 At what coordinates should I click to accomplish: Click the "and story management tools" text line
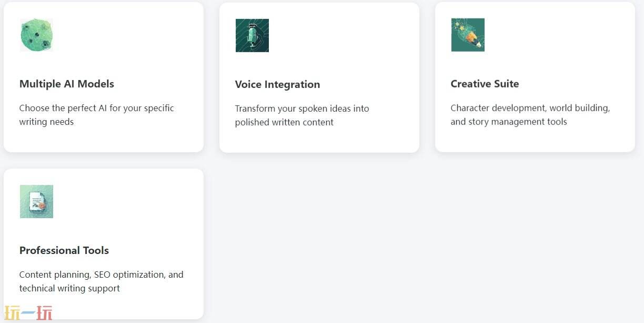click(508, 122)
